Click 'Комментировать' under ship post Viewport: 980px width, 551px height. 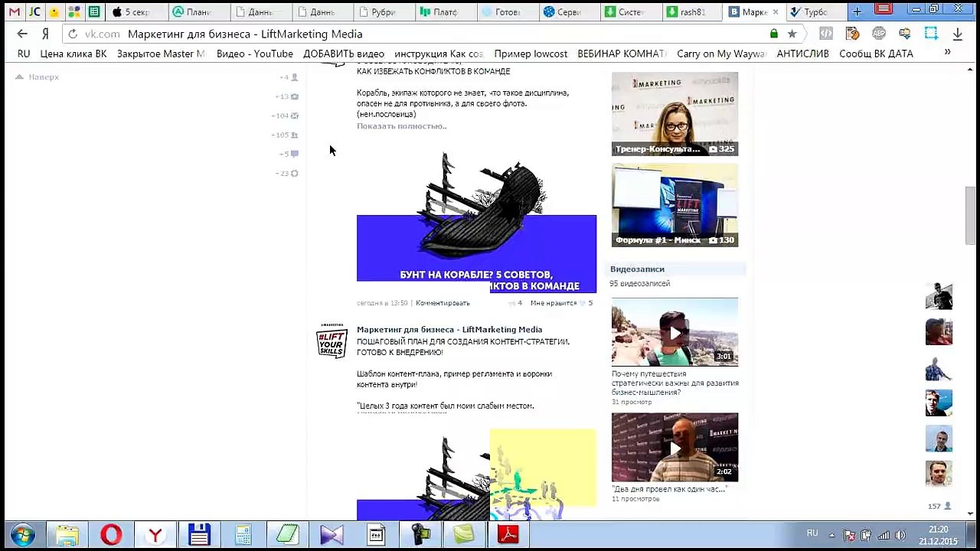tap(443, 303)
